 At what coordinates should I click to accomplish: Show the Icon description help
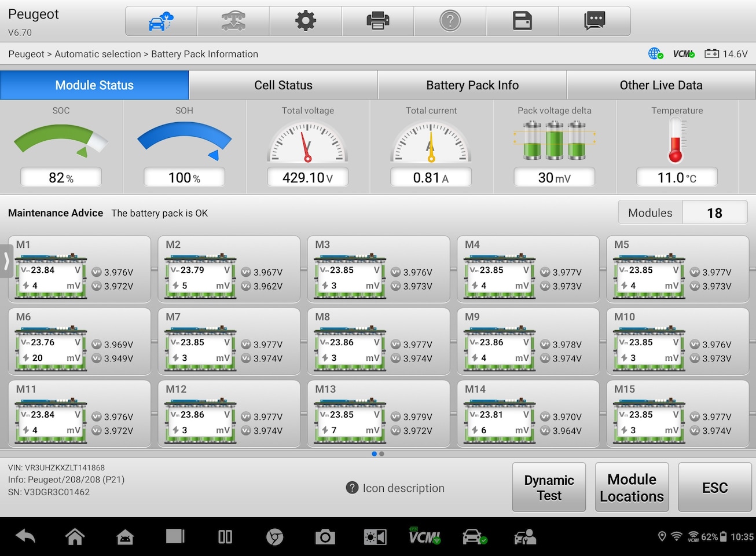[x=395, y=488]
